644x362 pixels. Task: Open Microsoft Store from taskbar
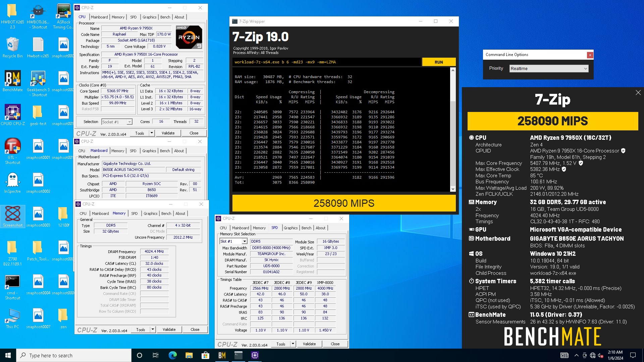(x=205, y=355)
